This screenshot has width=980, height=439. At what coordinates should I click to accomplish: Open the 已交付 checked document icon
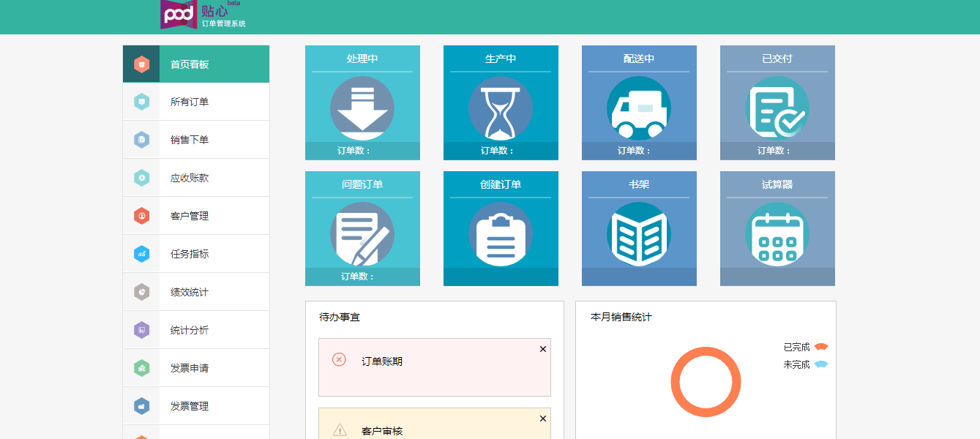(x=777, y=108)
